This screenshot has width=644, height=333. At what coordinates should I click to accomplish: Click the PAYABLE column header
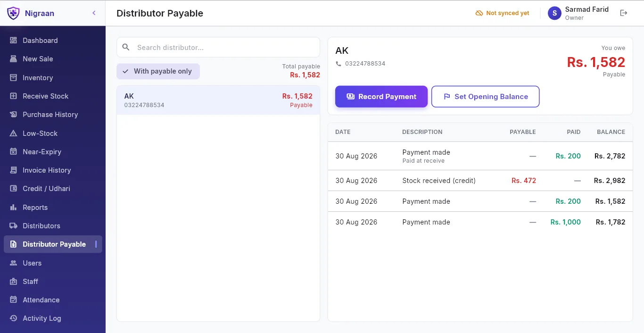click(x=523, y=132)
